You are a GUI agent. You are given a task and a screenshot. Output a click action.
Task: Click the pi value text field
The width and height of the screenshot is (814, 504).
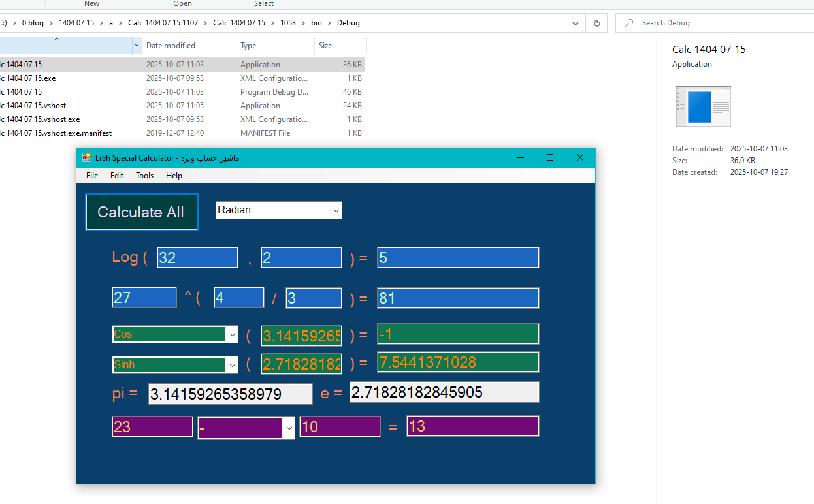[x=230, y=394]
